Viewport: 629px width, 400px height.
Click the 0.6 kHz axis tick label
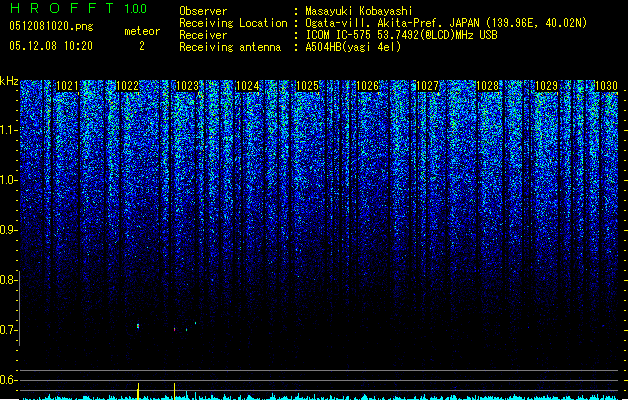click(x=8, y=380)
